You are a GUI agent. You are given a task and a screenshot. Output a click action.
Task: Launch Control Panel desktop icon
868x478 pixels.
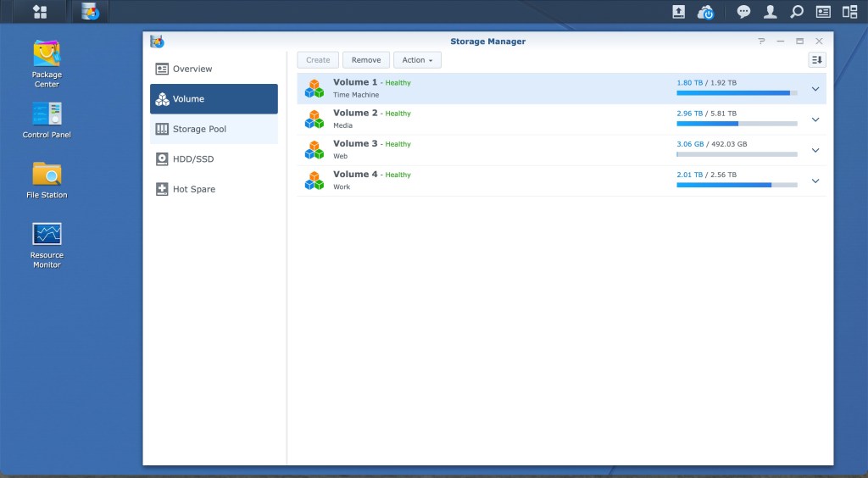pyautogui.click(x=47, y=114)
